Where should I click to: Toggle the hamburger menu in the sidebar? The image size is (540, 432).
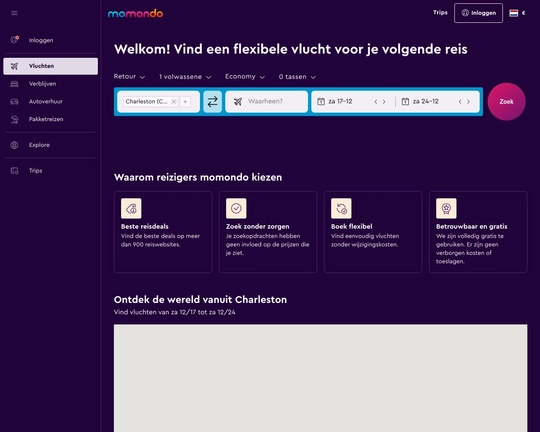(x=14, y=13)
